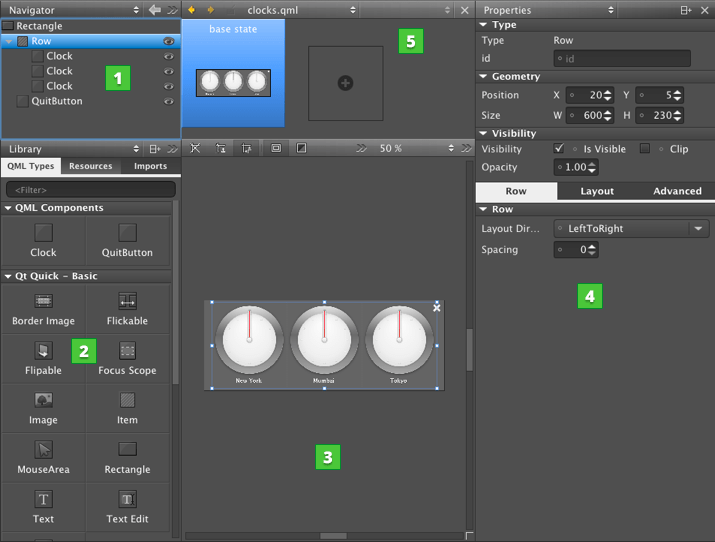Click the Library filter field
Viewport: 715px width, 542px height.
click(91, 189)
